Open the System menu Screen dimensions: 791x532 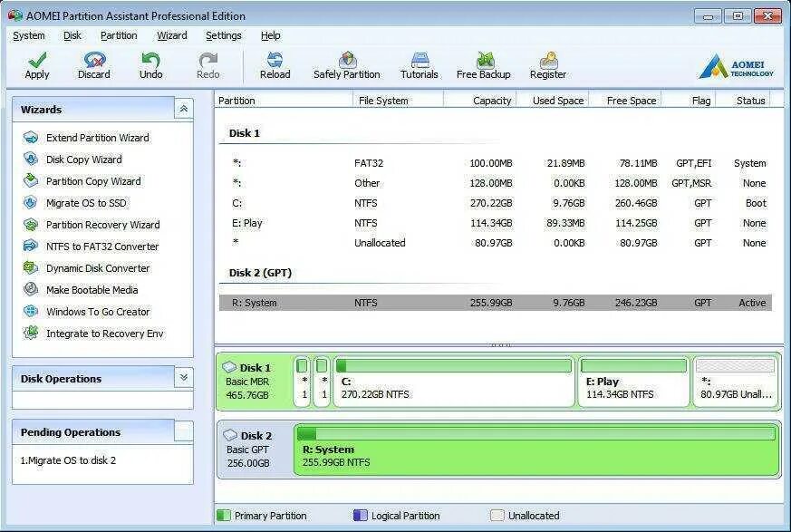29,36
